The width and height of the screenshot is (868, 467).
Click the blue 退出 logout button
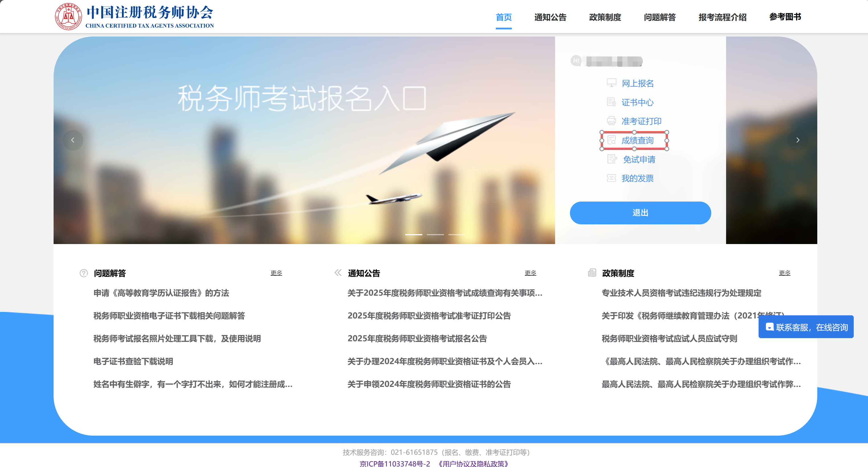point(640,213)
